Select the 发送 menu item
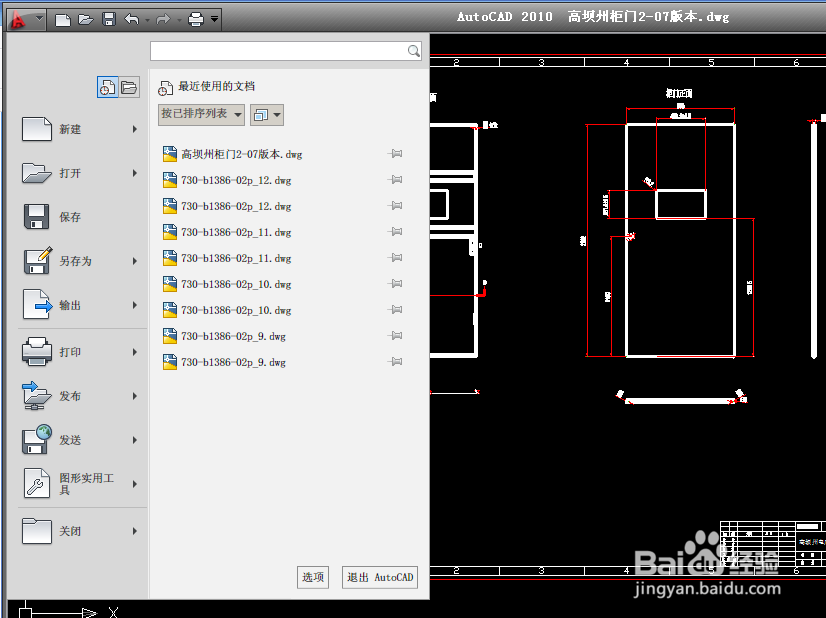Screen dimensions: 826x618 pos(79,440)
